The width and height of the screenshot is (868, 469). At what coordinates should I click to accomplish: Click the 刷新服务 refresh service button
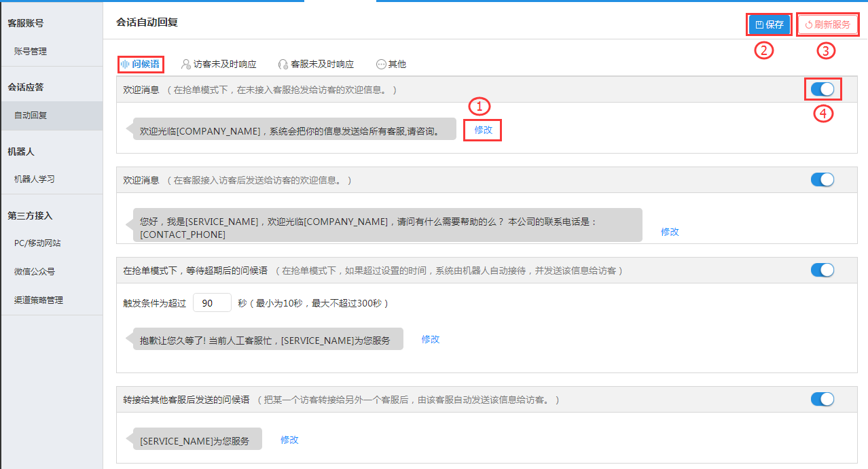tap(827, 24)
